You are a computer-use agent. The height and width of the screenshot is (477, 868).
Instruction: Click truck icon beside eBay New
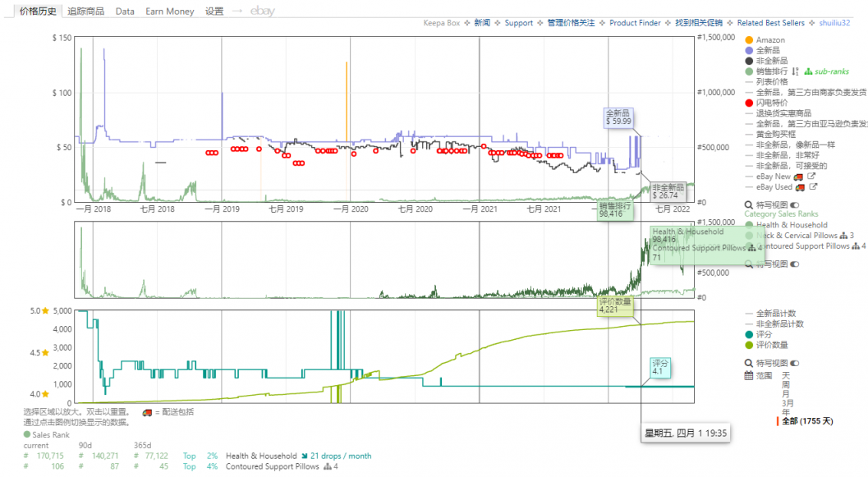coord(798,177)
